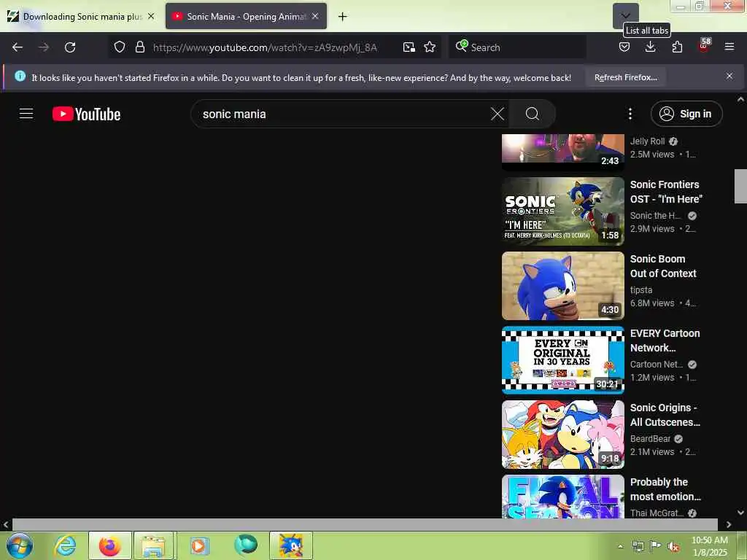747x560 pixels.
Task: Open the Jelly Roll video thumbnail
Action: (x=563, y=151)
